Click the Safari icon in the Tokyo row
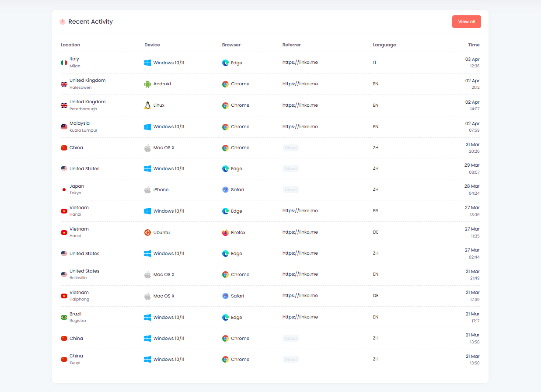Image resolution: width=541 pixels, height=392 pixels. tap(225, 189)
